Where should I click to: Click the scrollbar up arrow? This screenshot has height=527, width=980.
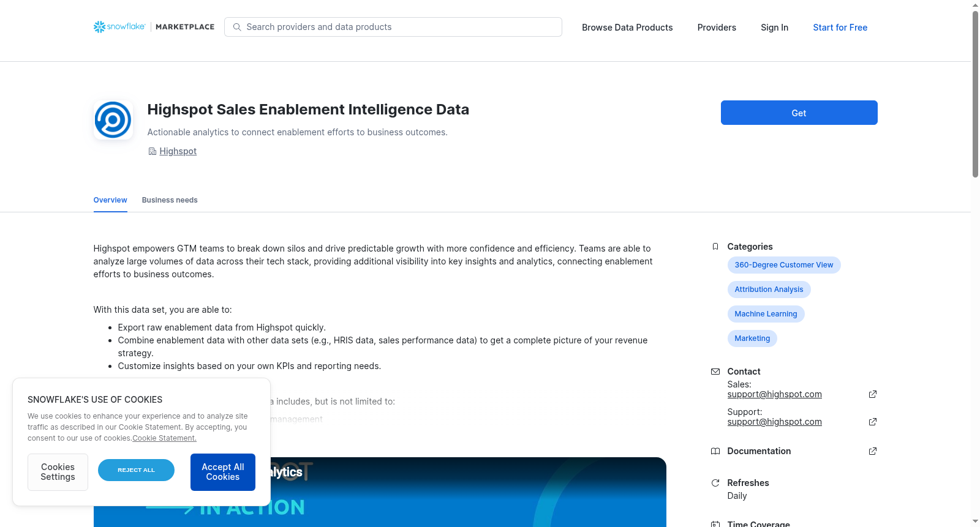coord(975,5)
